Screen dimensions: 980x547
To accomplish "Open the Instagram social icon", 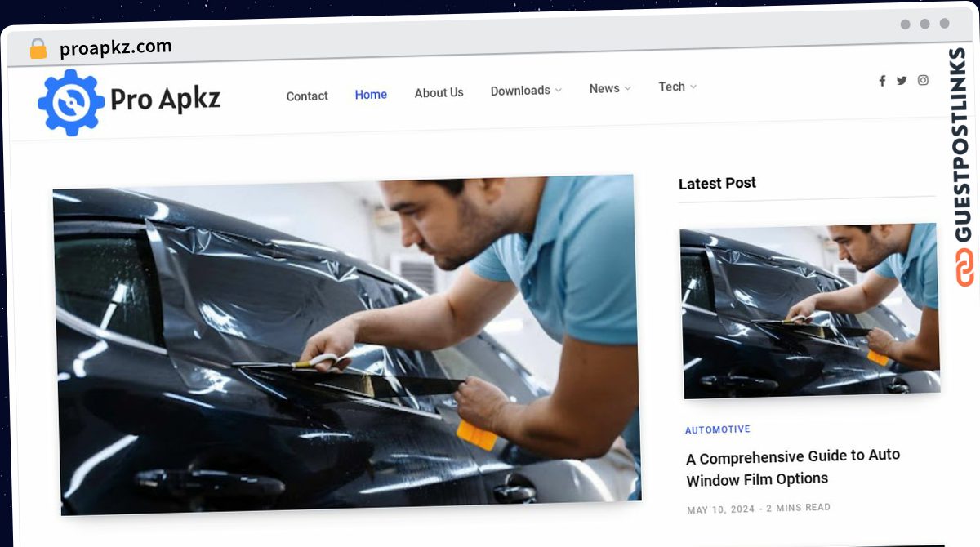I will click(923, 80).
